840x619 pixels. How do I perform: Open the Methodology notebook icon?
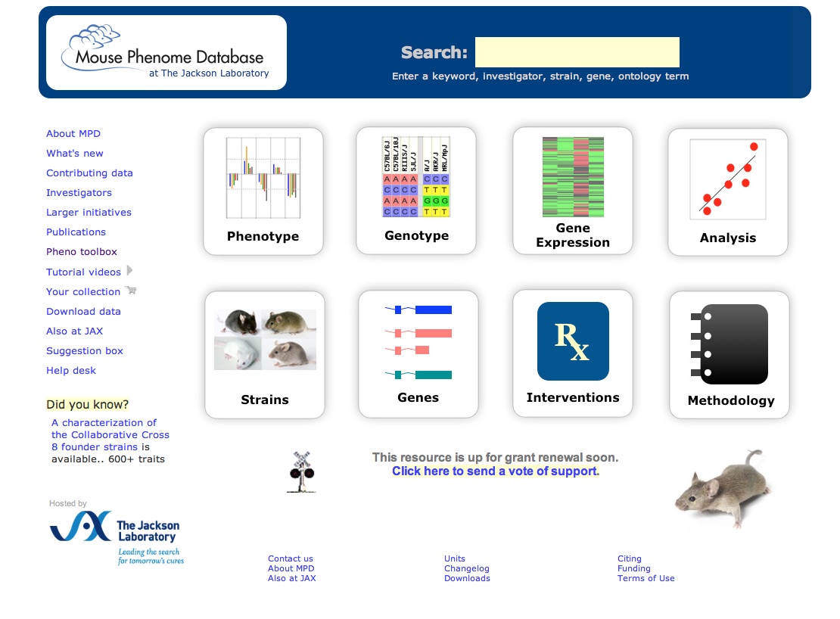pyautogui.click(x=729, y=344)
